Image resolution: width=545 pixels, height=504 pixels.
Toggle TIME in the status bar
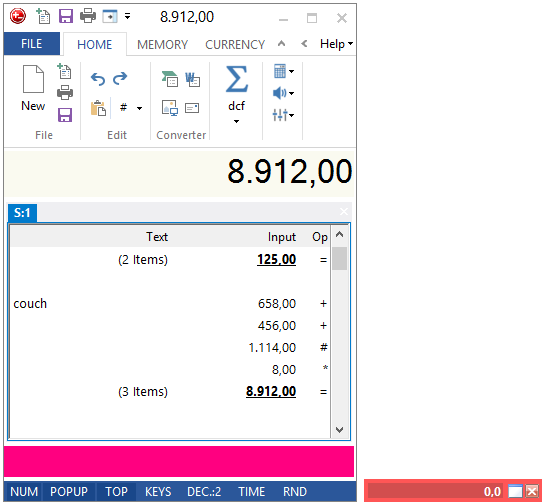(252, 491)
